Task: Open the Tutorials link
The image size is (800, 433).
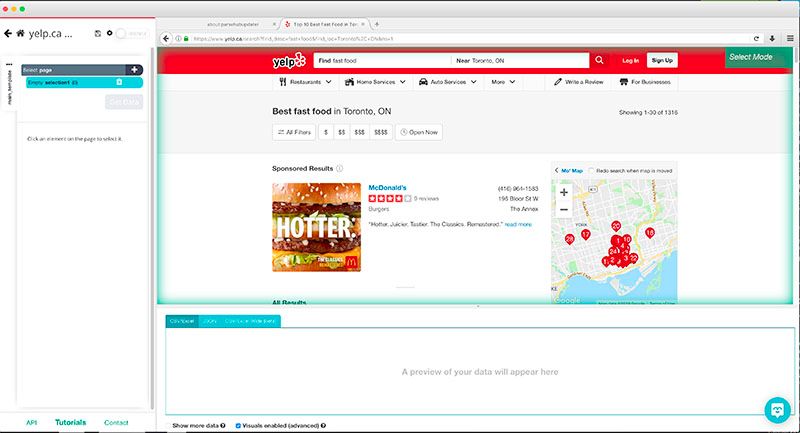Action: coord(70,422)
